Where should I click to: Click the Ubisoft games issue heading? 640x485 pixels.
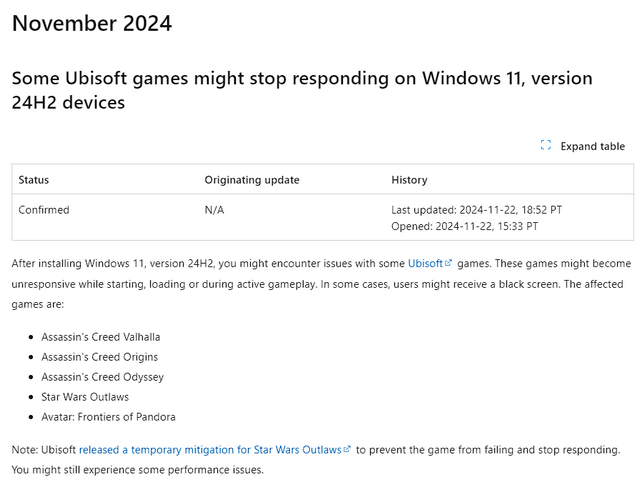click(302, 90)
